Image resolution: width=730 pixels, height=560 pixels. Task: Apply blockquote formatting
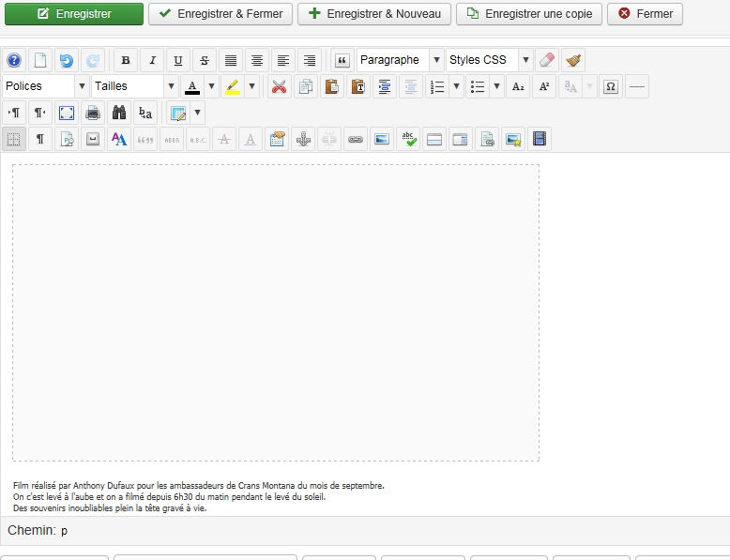tap(342, 61)
